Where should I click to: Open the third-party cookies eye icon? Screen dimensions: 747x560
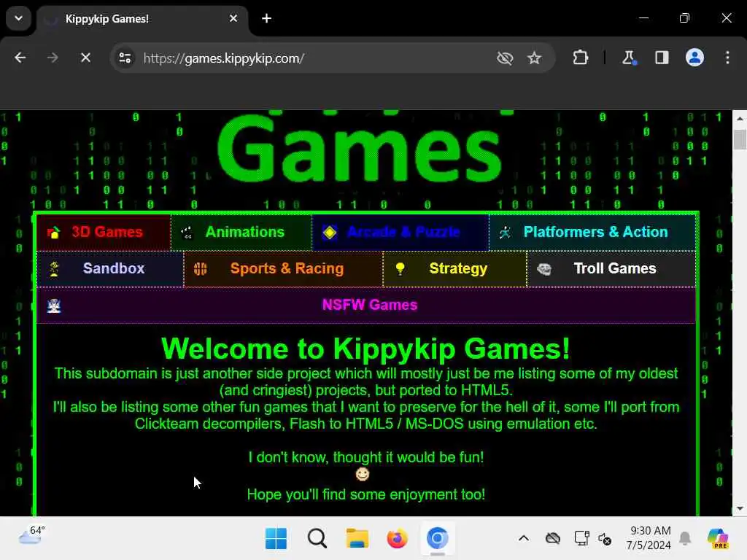tap(505, 58)
